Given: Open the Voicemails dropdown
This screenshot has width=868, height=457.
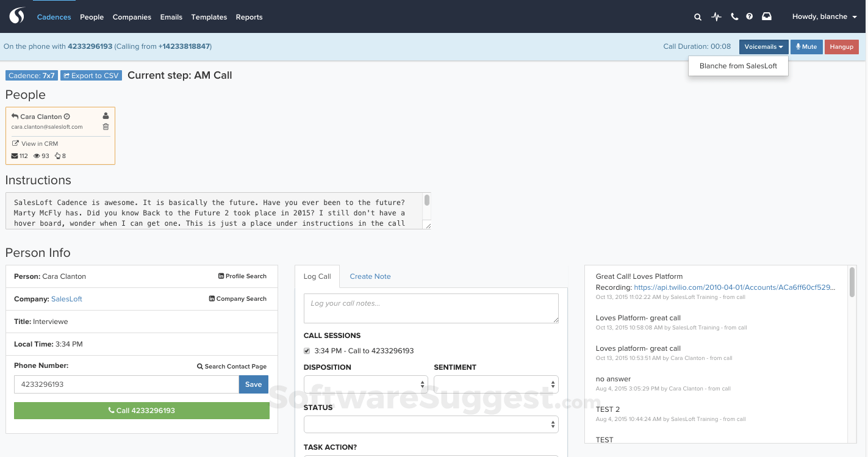Looking at the screenshot, I should pos(764,47).
